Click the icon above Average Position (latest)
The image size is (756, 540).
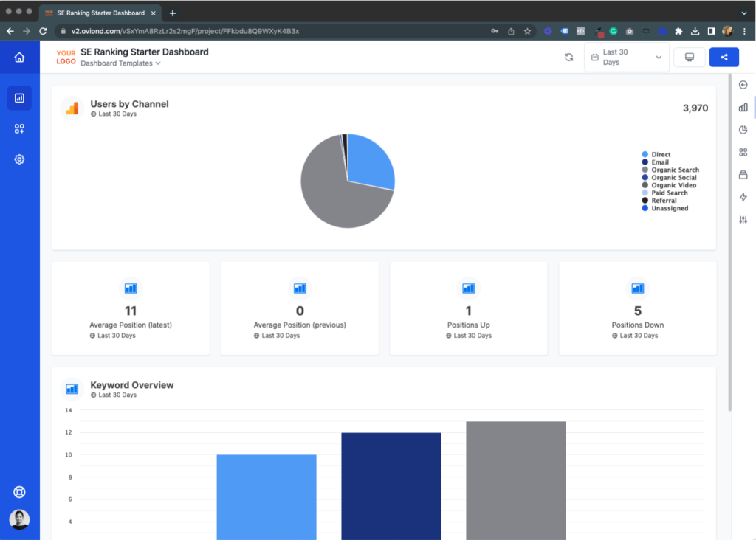131,288
